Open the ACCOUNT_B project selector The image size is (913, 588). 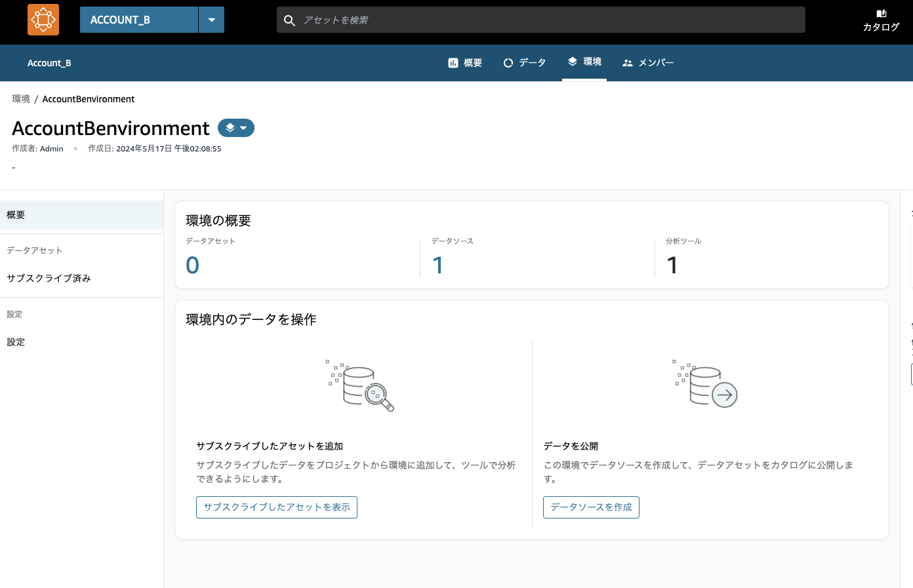click(x=138, y=19)
